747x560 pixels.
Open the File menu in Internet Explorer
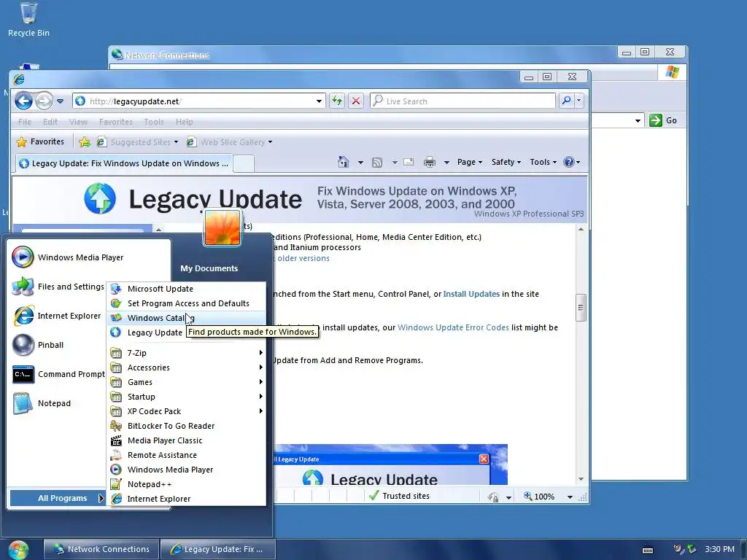25,122
